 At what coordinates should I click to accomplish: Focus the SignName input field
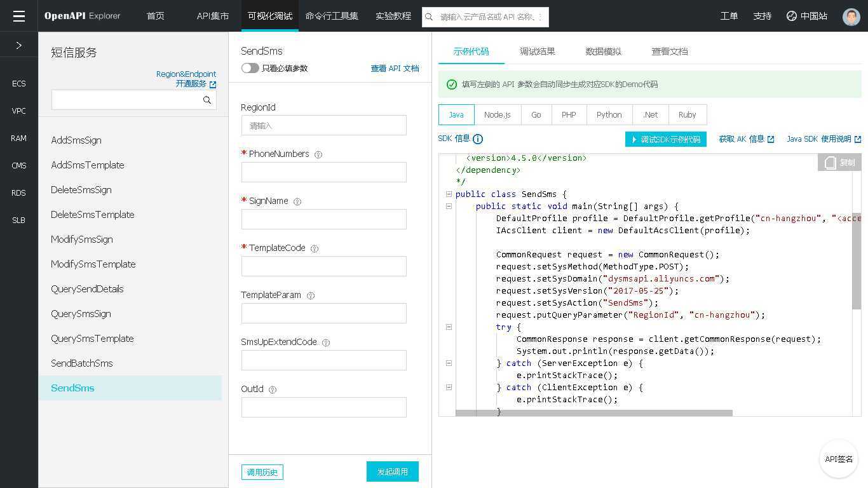(324, 219)
